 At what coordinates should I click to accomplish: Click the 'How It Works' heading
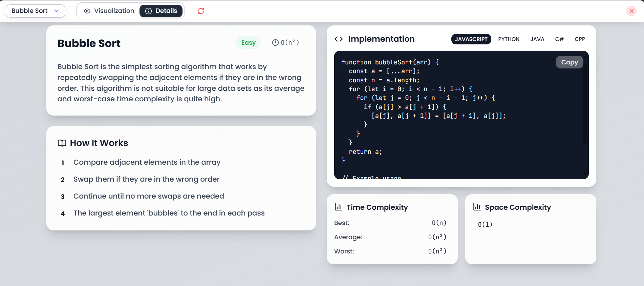point(99,143)
